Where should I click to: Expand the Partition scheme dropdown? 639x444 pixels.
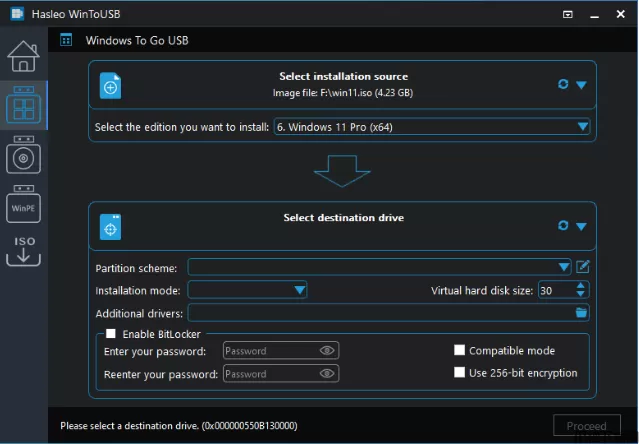pyautogui.click(x=564, y=267)
